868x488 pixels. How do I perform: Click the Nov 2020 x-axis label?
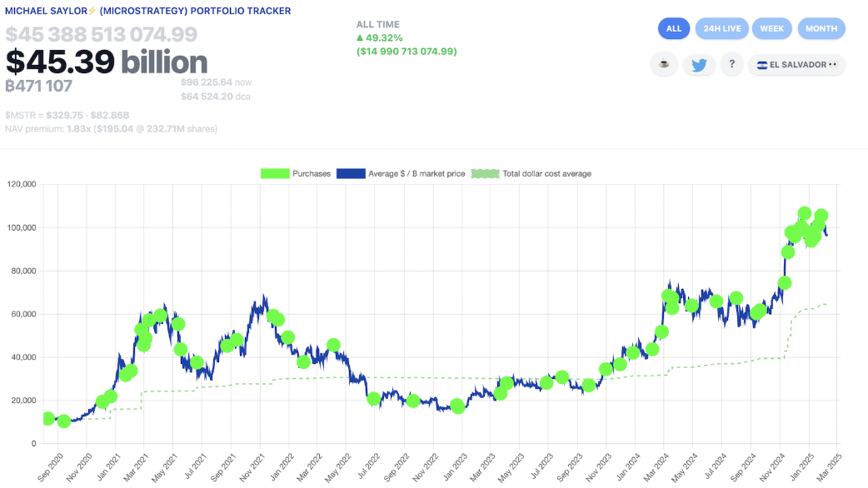(79, 467)
